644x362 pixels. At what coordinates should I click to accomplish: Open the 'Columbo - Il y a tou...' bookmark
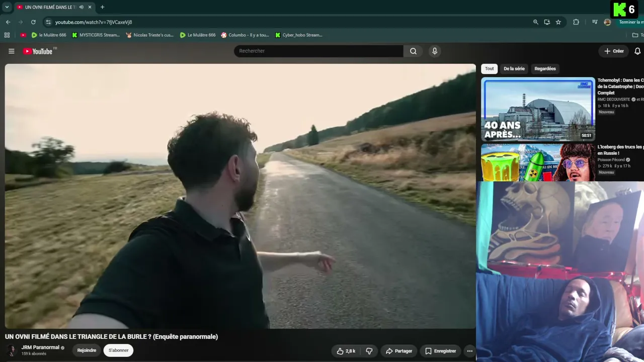[245, 35]
